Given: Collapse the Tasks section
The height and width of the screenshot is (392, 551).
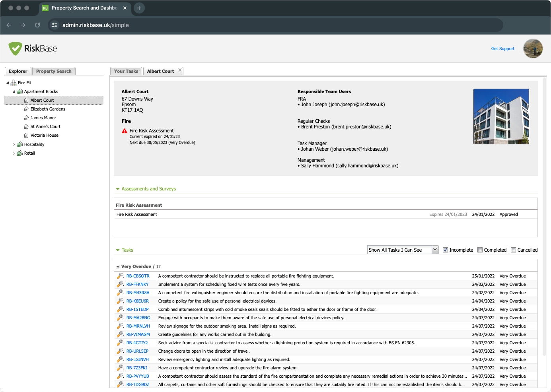Looking at the screenshot, I should 118,250.
